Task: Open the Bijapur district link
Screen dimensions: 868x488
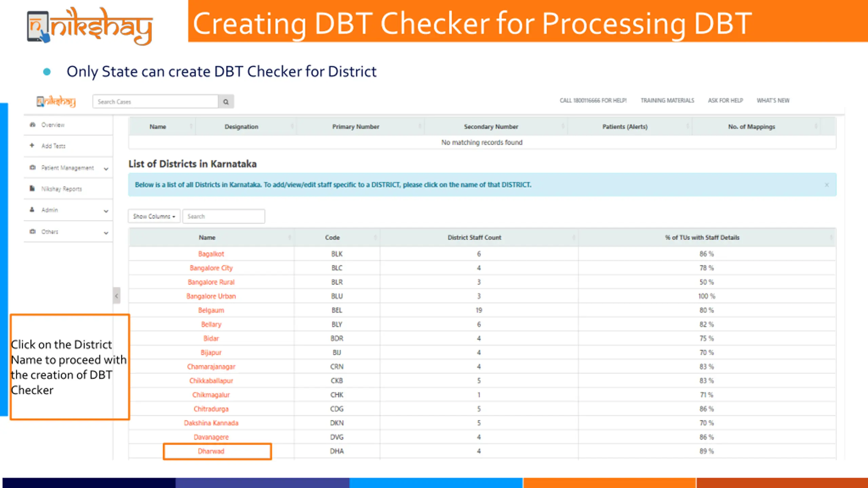Action: tap(211, 352)
